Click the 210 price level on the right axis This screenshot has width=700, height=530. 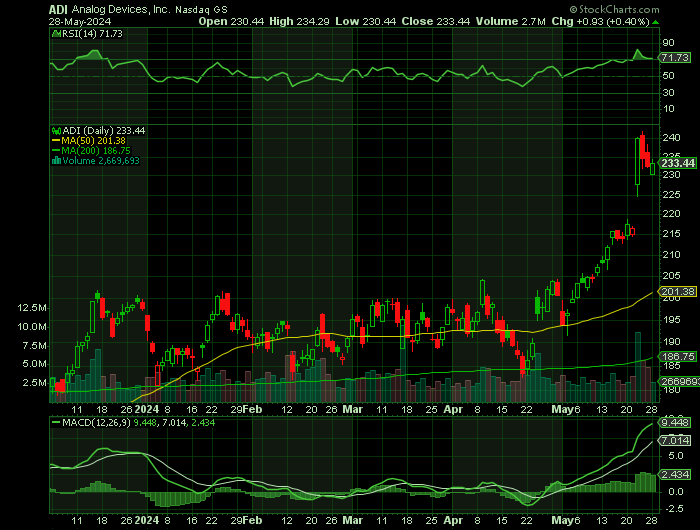671,255
